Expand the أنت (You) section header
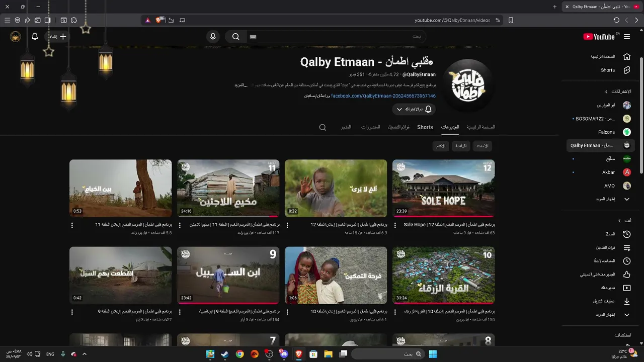 (625, 221)
